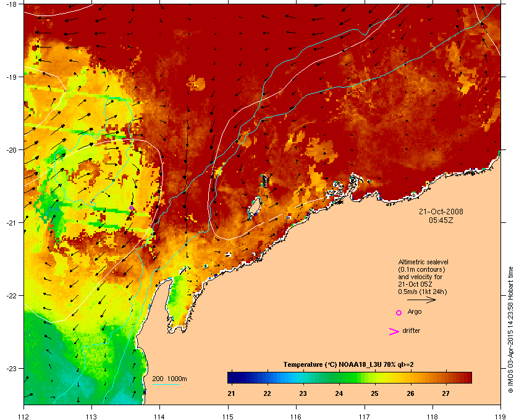Click the date label 21-Oct-2008

(441, 211)
